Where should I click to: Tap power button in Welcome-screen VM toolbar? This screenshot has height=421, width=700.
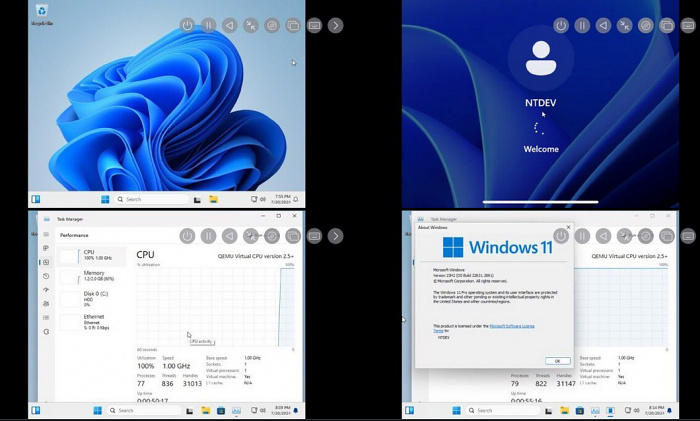[561, 25]
